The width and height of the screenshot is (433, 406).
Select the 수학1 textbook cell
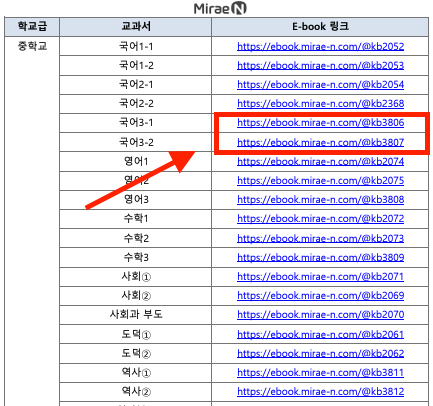coord(136,219)
